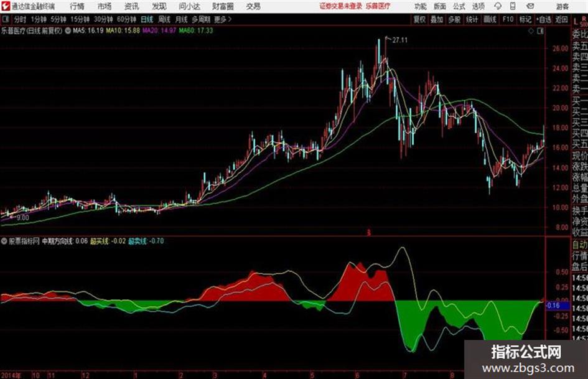Select the 日线 daily period

[x=147, y=19]
